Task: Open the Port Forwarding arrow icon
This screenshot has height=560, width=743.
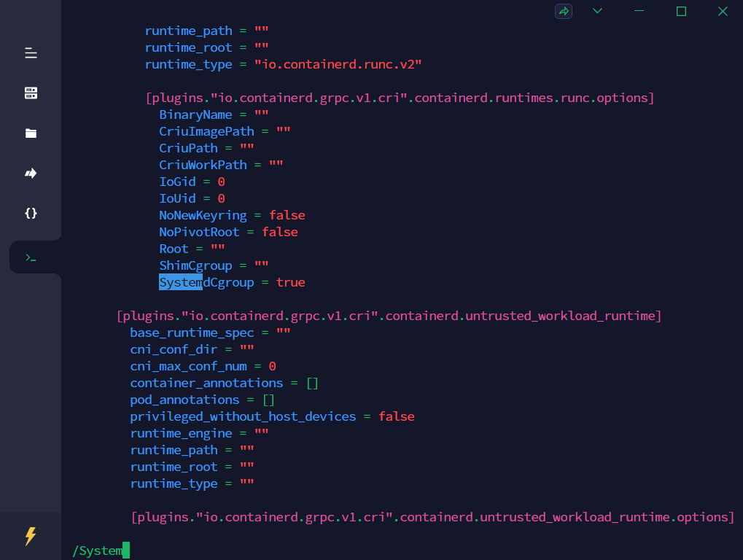Action: coord(31,174)
